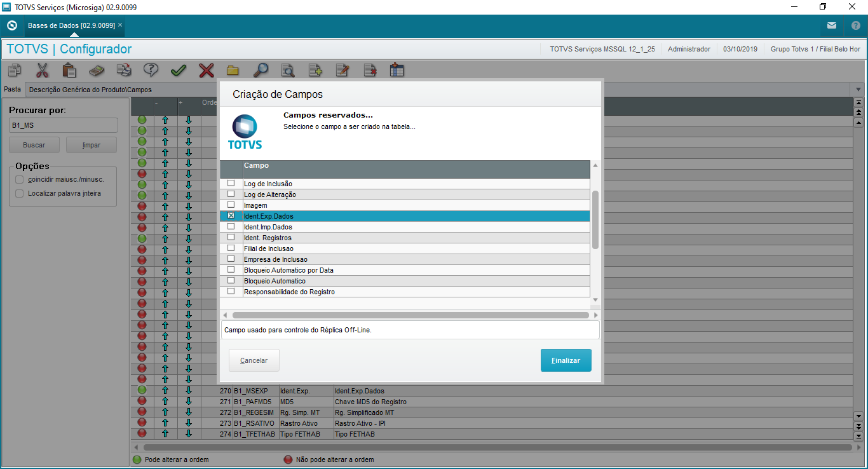868x469 pixels.
Task: Click the add new record icon with green plus
Action: click(315, 70)
